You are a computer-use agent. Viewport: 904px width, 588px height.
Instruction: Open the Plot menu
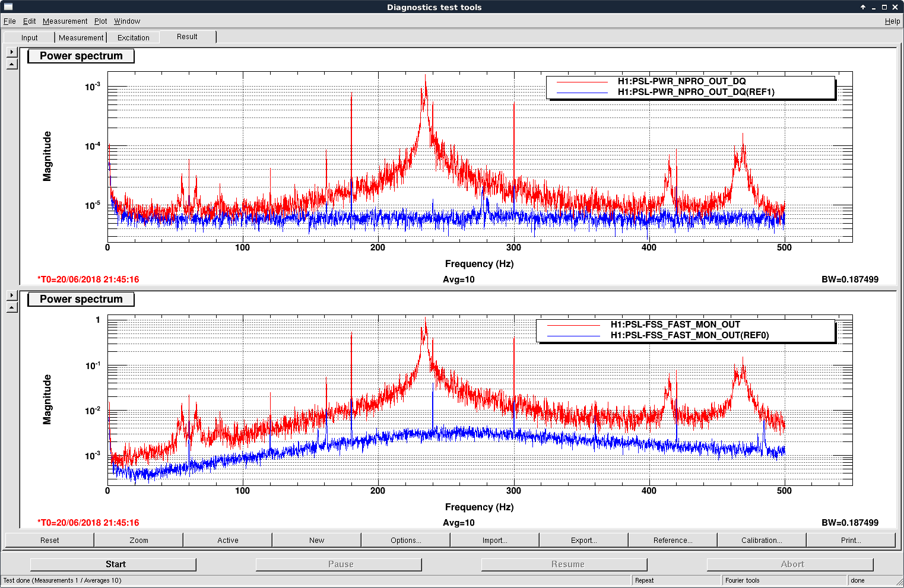click(x=100, y=21)
